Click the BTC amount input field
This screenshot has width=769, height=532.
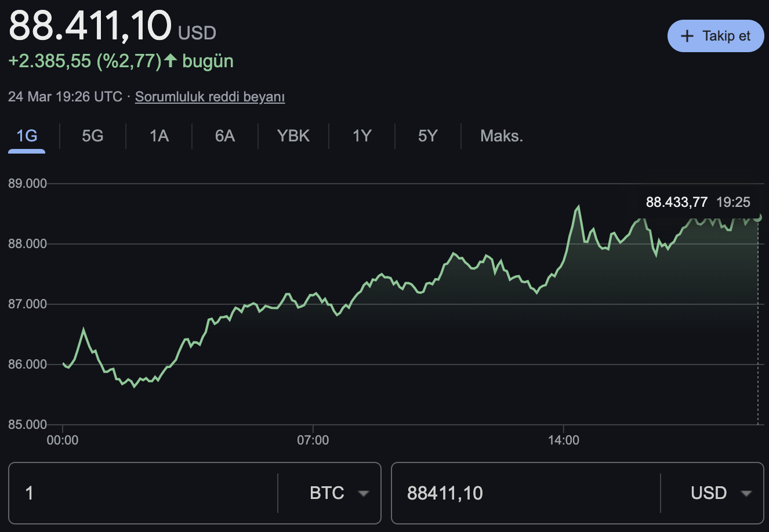click(143, 493)
